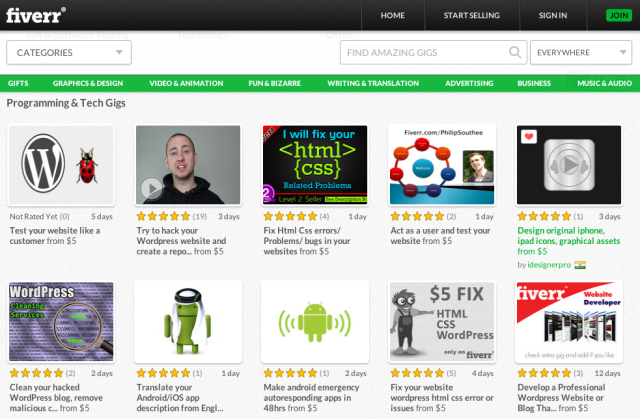Click the star rating with 3 reviews
This screenshot has width=640, height=419.
pos(544,373)
